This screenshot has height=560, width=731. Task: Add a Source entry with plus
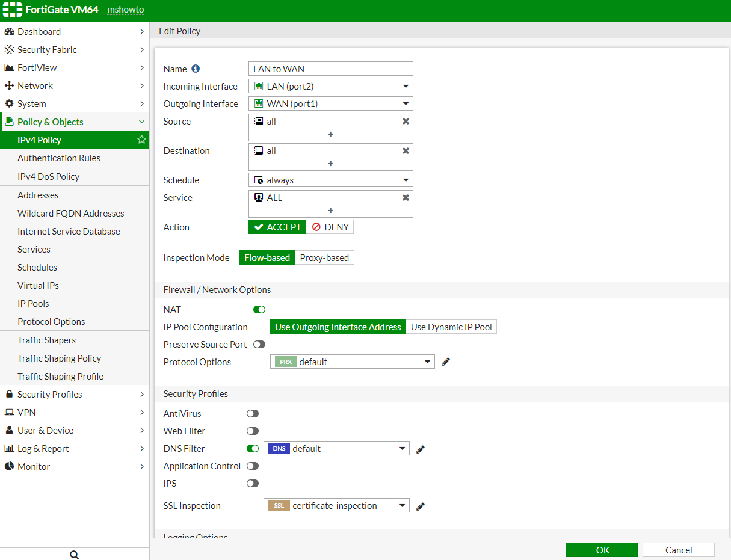click(x=330, y=134)
